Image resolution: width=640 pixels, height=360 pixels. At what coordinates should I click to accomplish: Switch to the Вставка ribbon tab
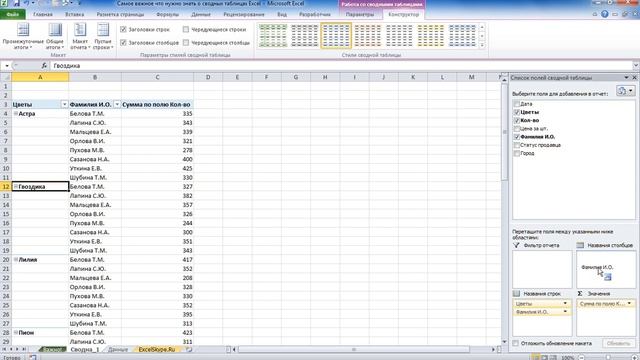pyautogui.click(x=75, y=14)
